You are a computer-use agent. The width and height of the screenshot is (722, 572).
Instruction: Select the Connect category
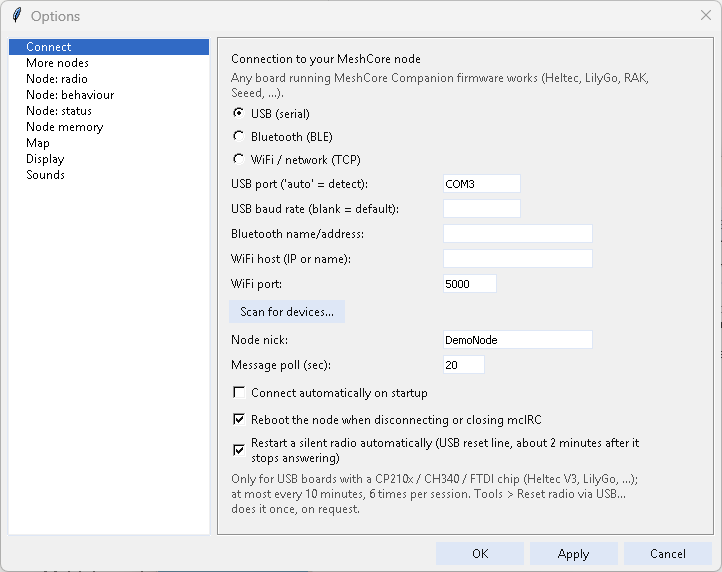pos(109,47)
